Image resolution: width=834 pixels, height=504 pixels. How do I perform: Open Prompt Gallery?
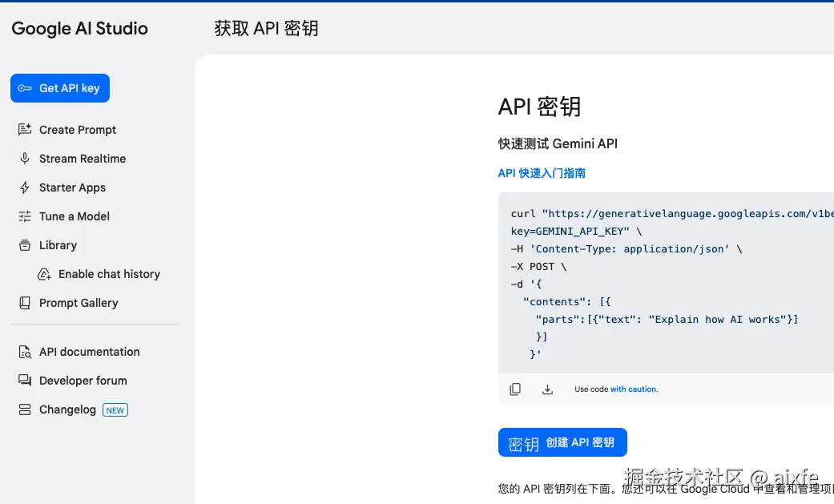pyautogui.click(x=79, y=303)
